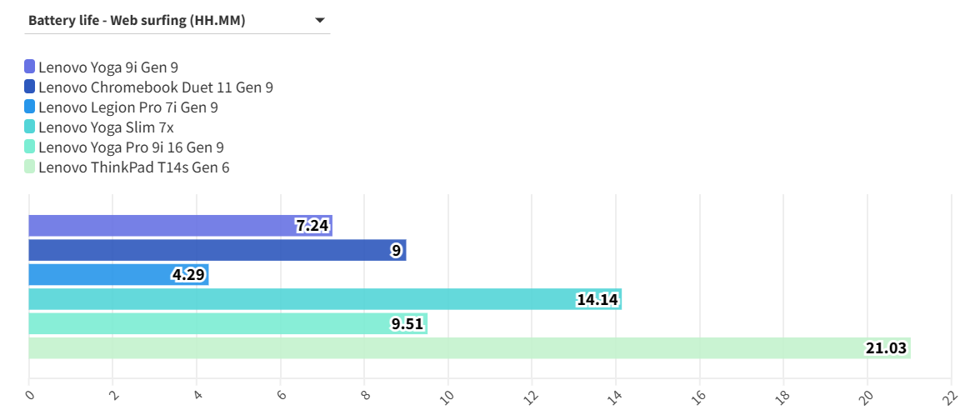Click Lenovo Legion Pro 7i Gen 9 label
The height and width of the screenshot is (420, 980).
click(128, 107)
